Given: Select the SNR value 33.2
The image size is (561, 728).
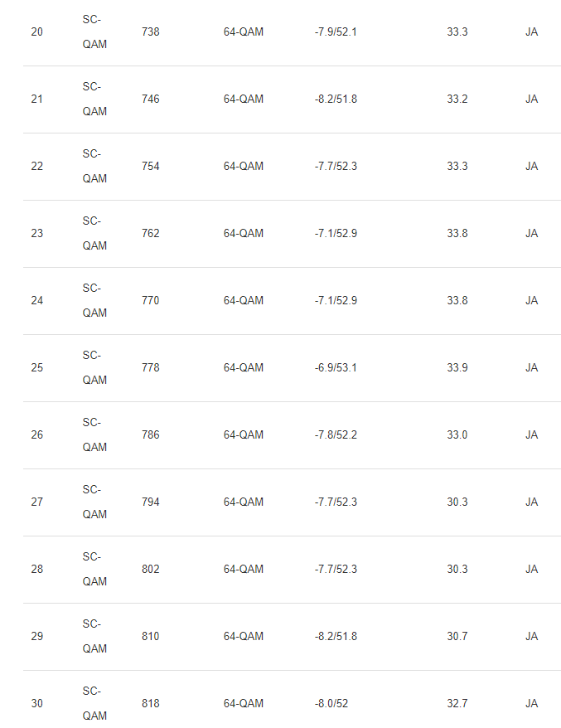Looking at the screenshot, I should point(457,99).
